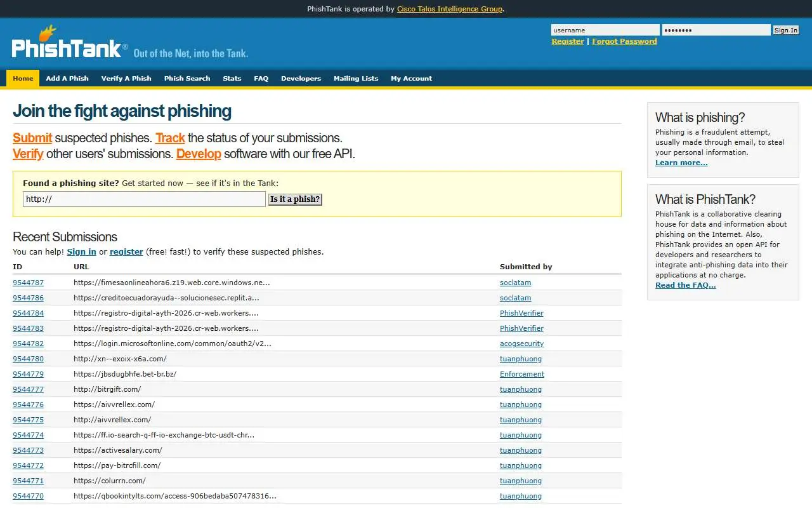The image size is (812, 508).
Task: Open submission ID 9544774
Action: (28, 435)
